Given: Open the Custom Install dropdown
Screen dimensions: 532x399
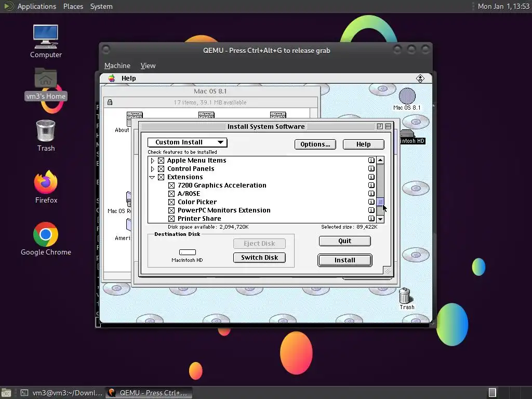Looking at the screenshot, I should coord(187,142).
